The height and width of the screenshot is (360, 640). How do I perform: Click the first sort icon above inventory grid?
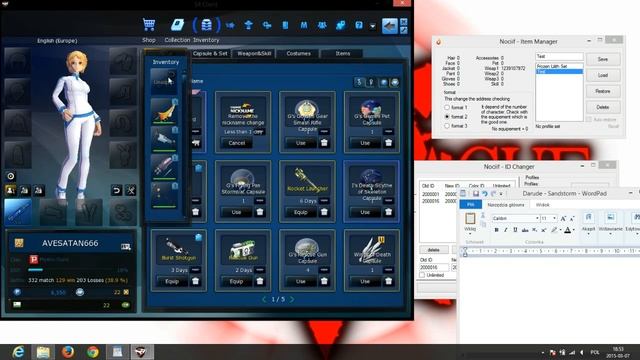359,82
